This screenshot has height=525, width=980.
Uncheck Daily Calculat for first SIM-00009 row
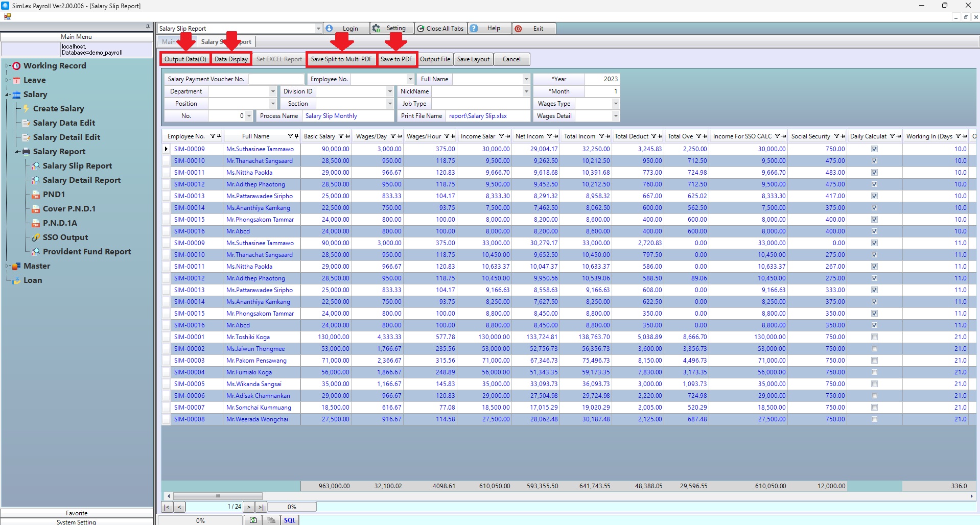click(x=874, y=149)
